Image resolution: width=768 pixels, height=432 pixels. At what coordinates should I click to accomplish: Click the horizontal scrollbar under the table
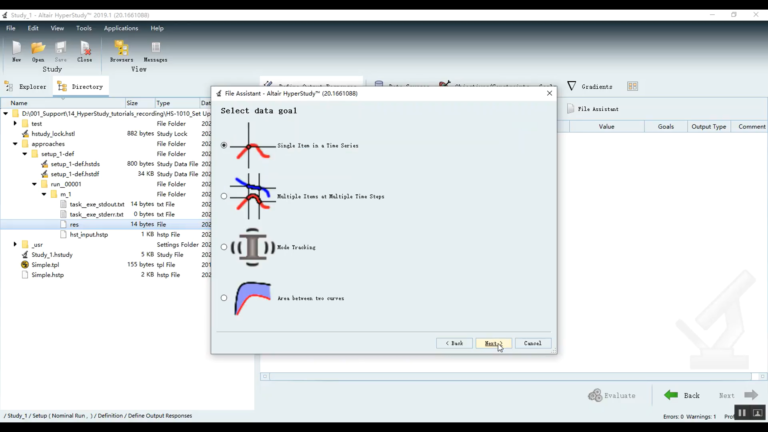point(513,376)
